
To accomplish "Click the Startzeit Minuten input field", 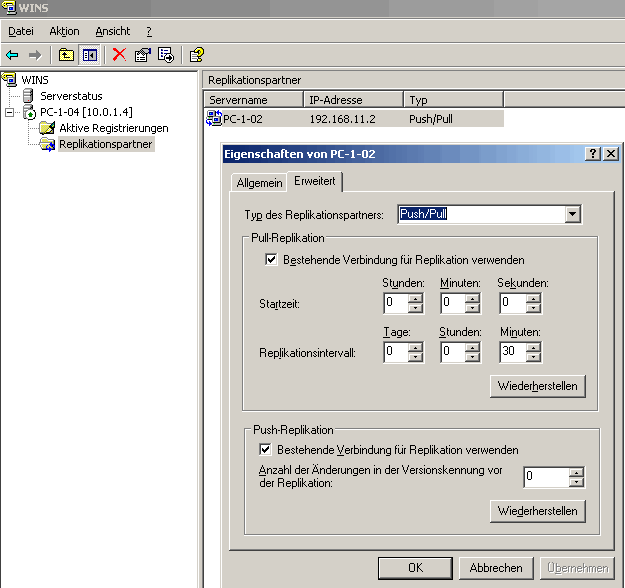I will click(453, 303).
